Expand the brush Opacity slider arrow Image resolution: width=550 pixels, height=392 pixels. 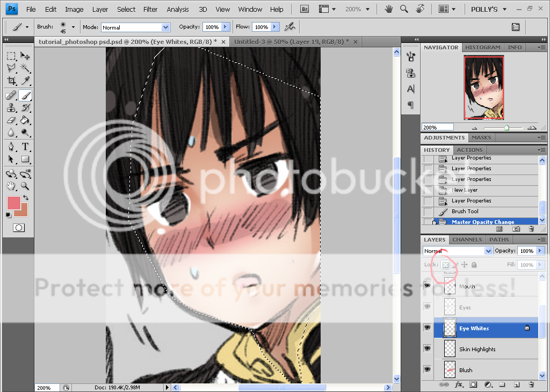225,27
